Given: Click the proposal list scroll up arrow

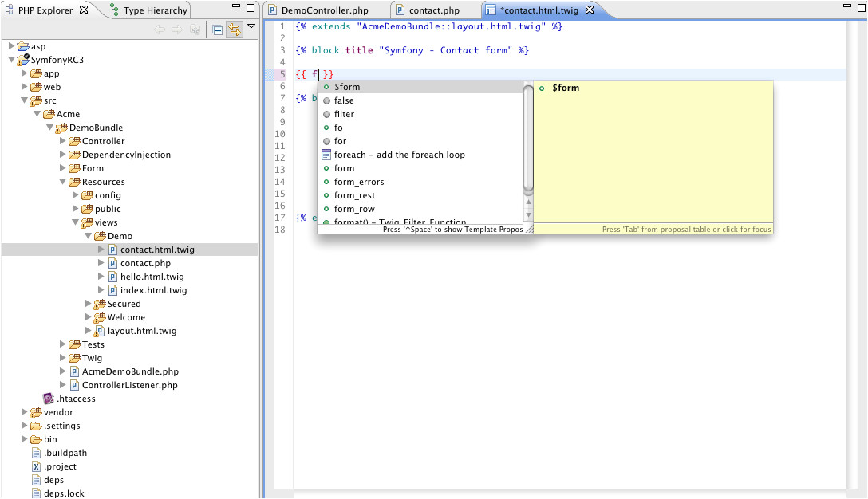Looking at the screenshot, I should [528, 202].
